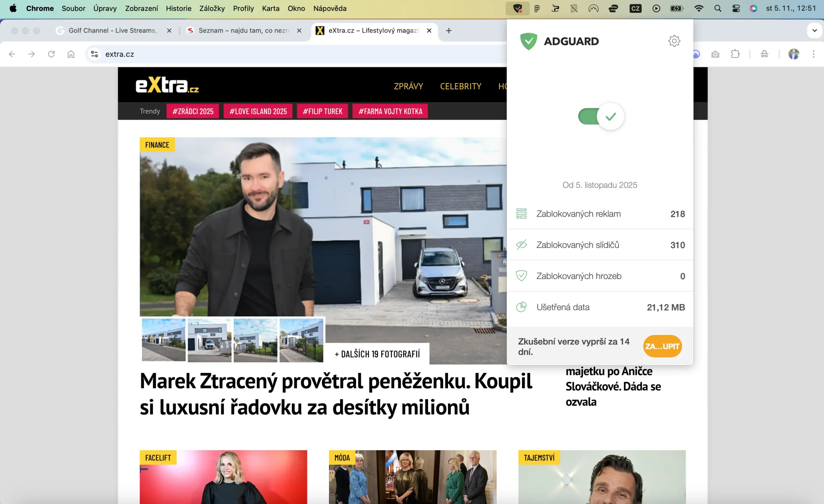Click the CZ input source icon
Image resolution: width=824 pixels, height=504 pixels.
pyautogui.click(x=635, y=8)
